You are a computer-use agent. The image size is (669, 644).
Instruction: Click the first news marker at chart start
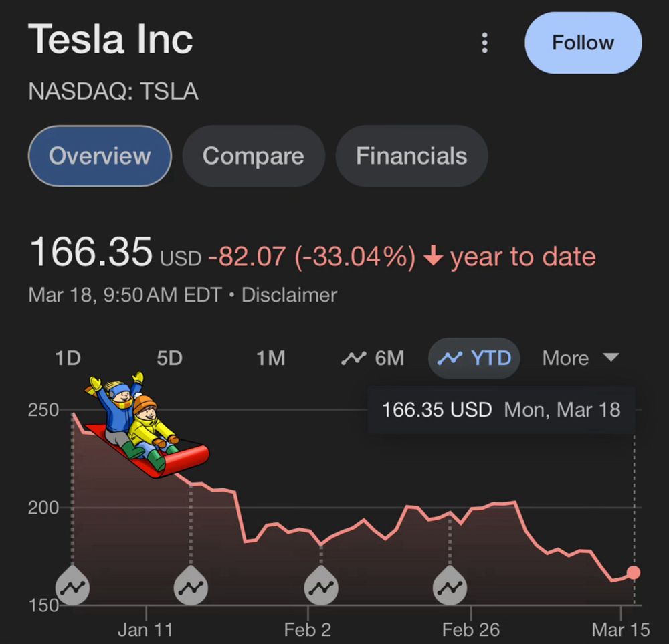pos(72,586)
